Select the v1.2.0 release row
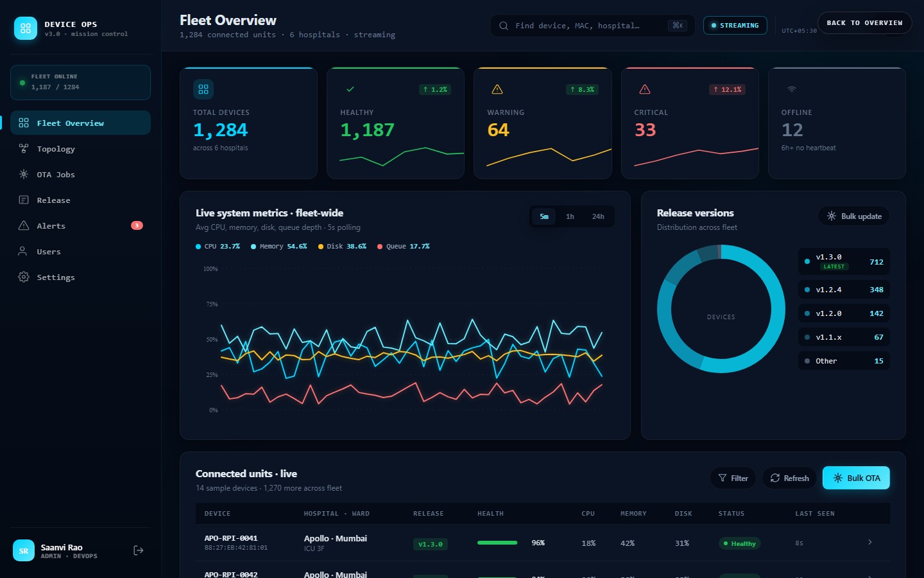The image size is (924, 578). pyautogui.click(x=844, y=313)
